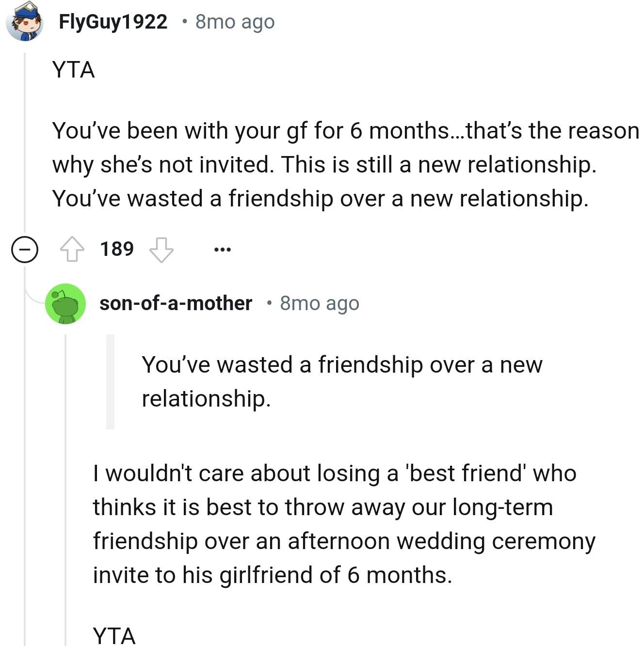Collapse via thread line below FlyGuy1922's avatar
Viewport: 644px width, 646px height.
pyautogui.click(x=25, y=145)
